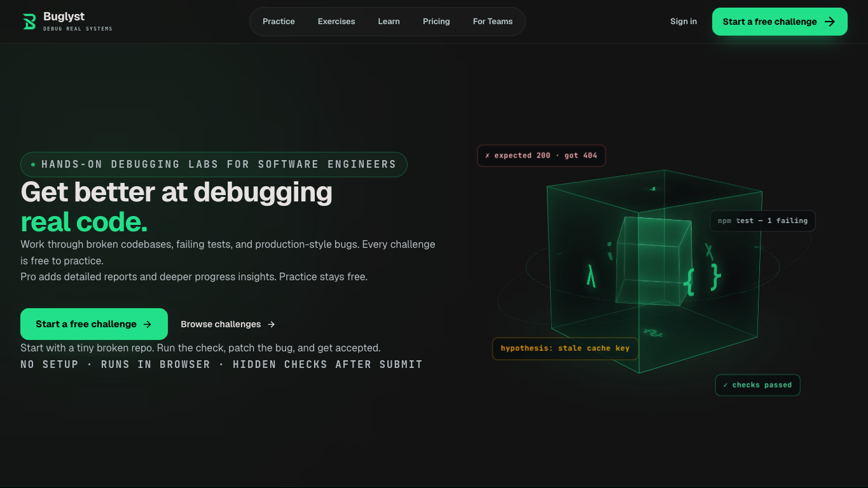Open the Learn menu item
868x488 pixels.
click(x=389, y=22)
